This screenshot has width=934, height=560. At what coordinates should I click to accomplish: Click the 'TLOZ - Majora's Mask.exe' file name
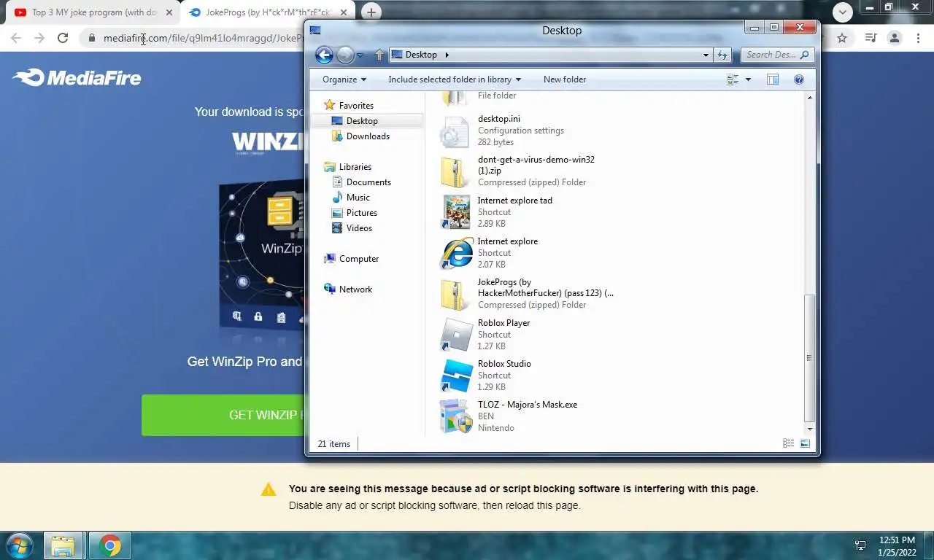click(x=528, y=405)
